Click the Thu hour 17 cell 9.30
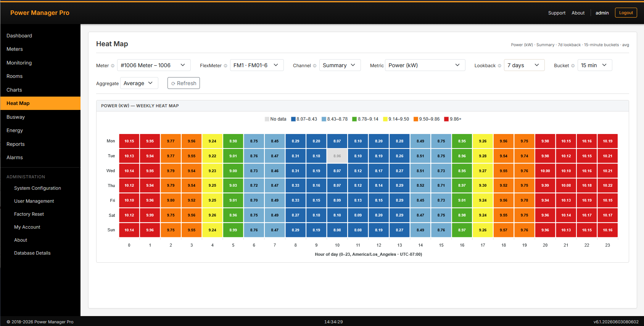The width and height of the screenshot is (644, 326). (483, 186)
